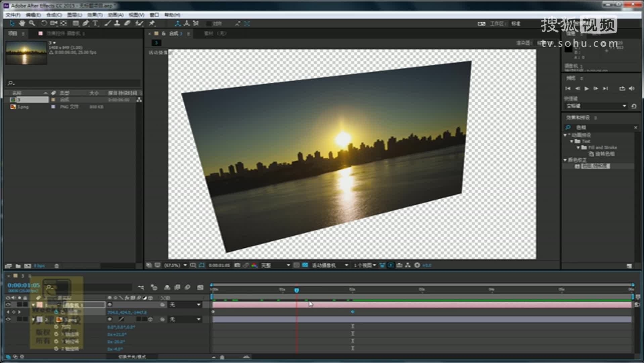The image size is (644, 363).
Task: Select the Puppet Pin tool
Action: [x=152, y=23]
